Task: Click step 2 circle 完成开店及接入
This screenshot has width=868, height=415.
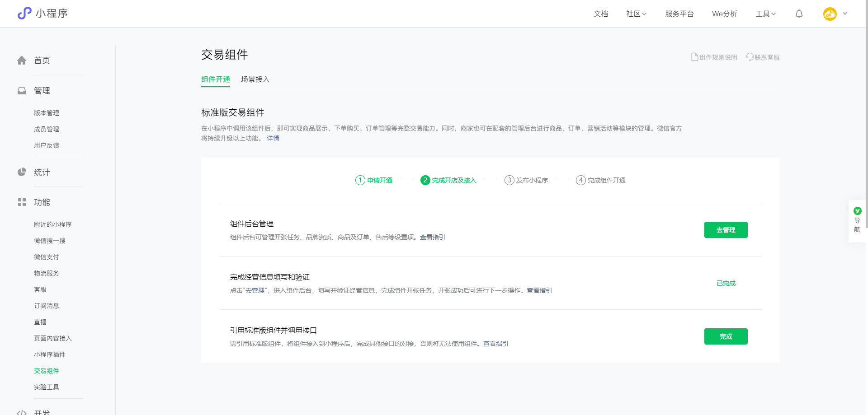Action: coord(425,180)
